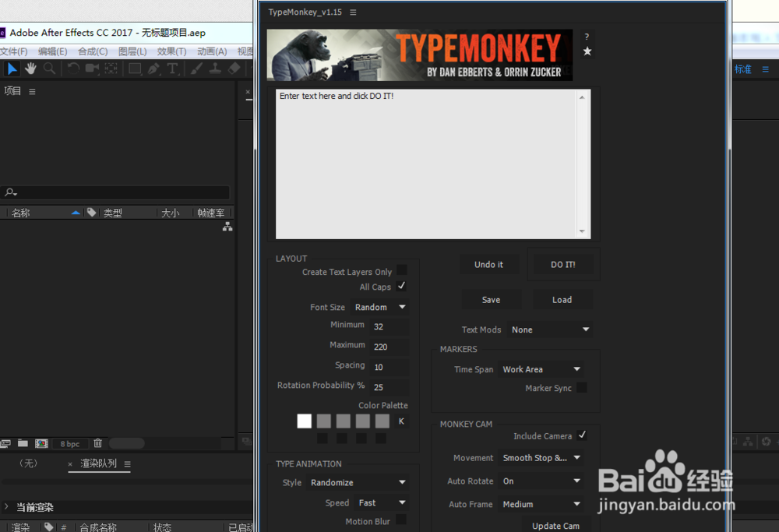Image resolution: width=779 pixels, height=532 pixels.
Task: Open the 合成(C) menu
Action: coord(93,51)
